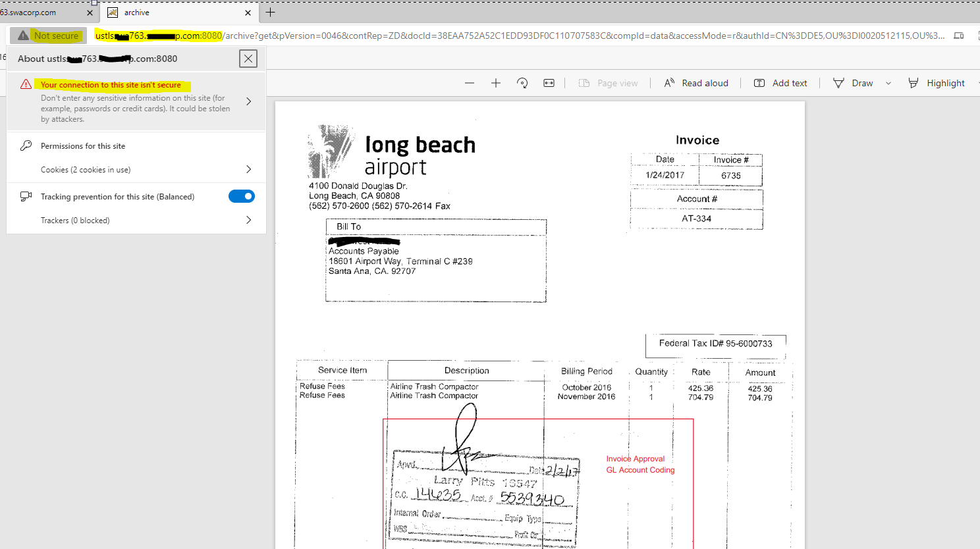The height and width of the screenshot is (549, 980).
Task: Click the red warning triangle icon
Action: coord(26,84)
